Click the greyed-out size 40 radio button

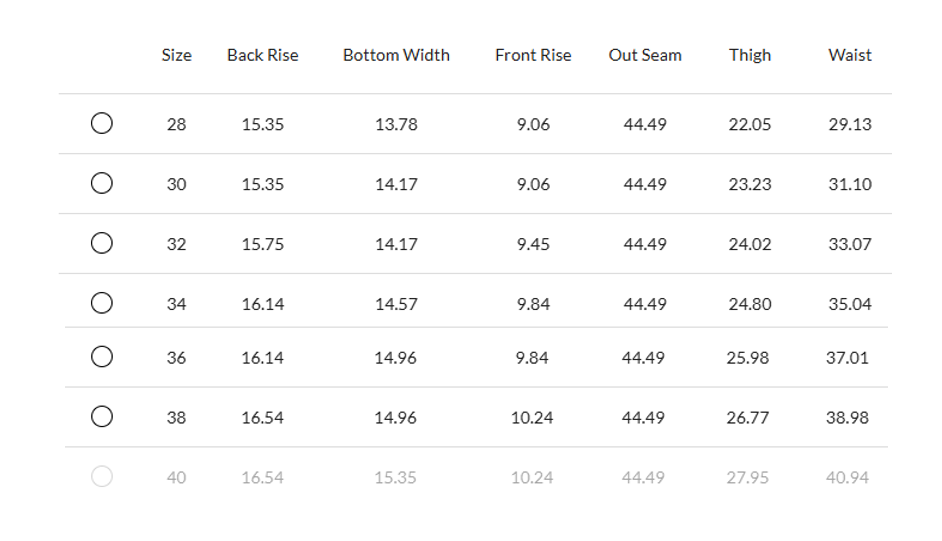(x=101, y=477)
